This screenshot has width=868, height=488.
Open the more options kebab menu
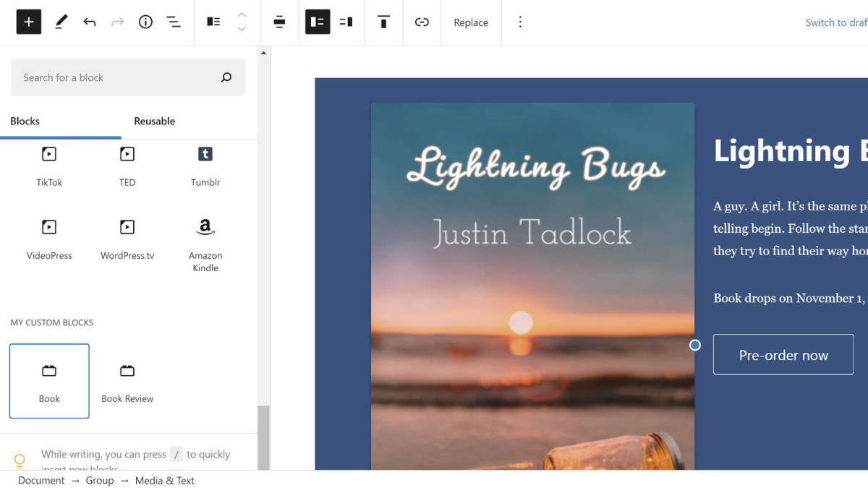coord(520,22)
